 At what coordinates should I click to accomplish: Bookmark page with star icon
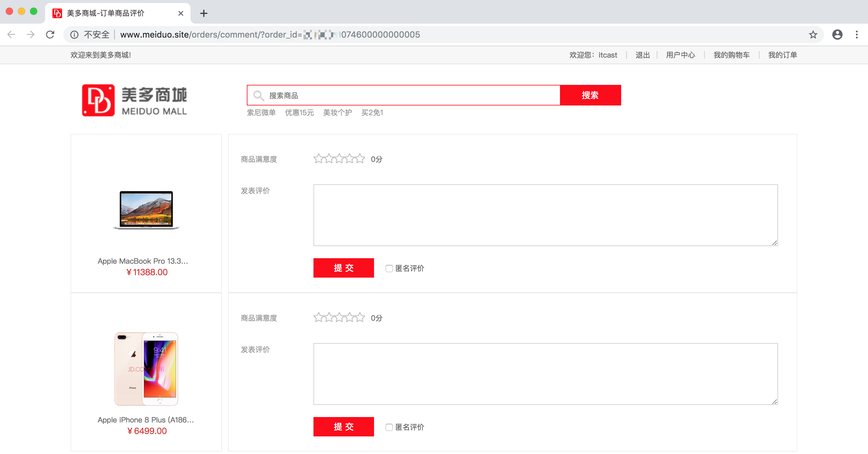[813, 35]
